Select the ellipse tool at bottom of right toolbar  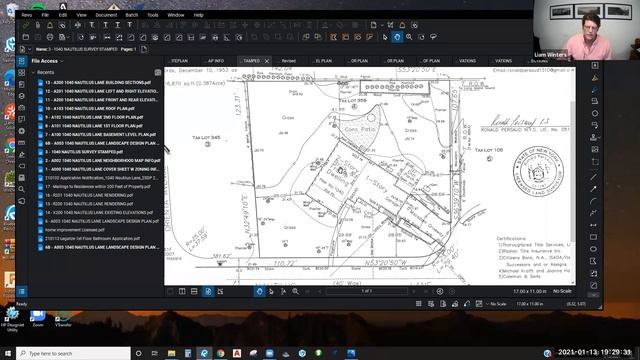[593, 249]
